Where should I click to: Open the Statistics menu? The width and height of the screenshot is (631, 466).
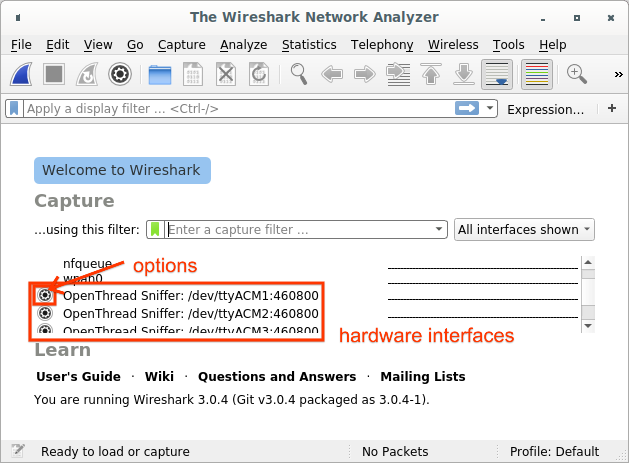tap(309, 45)
